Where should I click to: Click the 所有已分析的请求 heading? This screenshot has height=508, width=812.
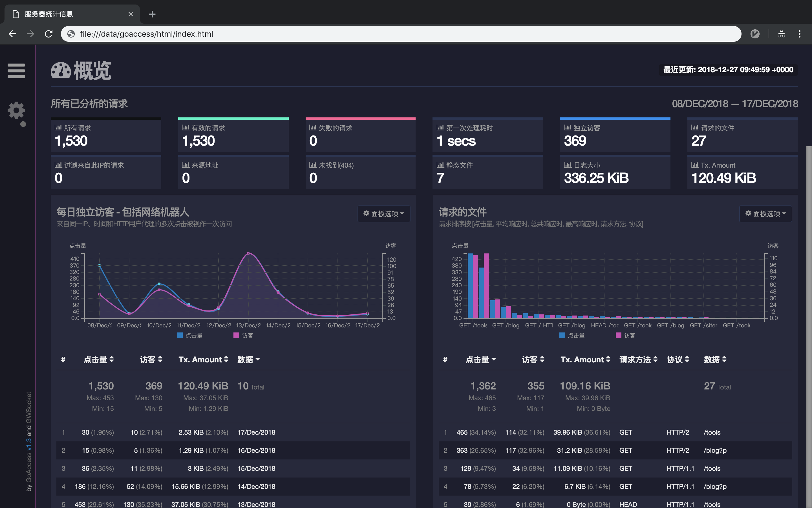(89, 104)
